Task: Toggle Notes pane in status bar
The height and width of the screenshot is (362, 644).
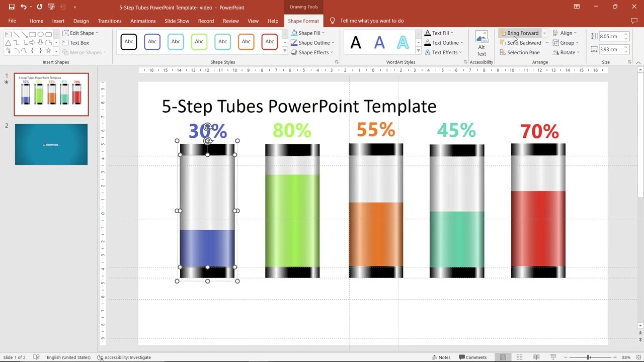Action: pos(441,357)
